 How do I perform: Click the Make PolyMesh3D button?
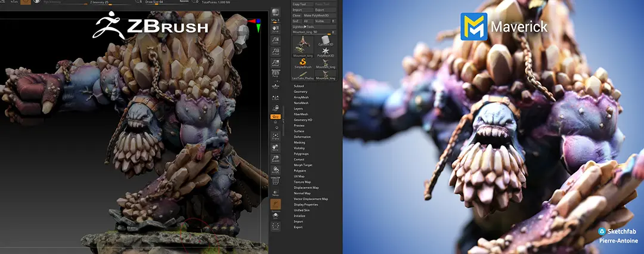320,16
